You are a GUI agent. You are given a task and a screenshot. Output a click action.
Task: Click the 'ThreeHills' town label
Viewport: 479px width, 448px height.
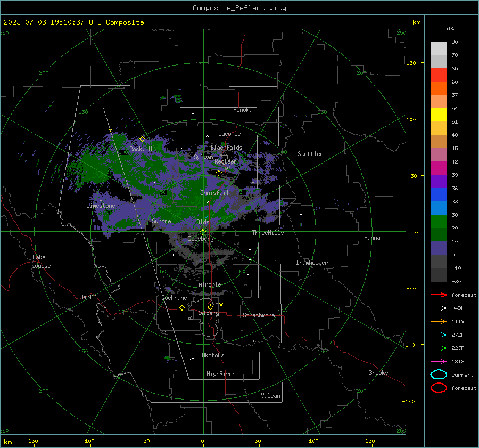tap(268, 233)
